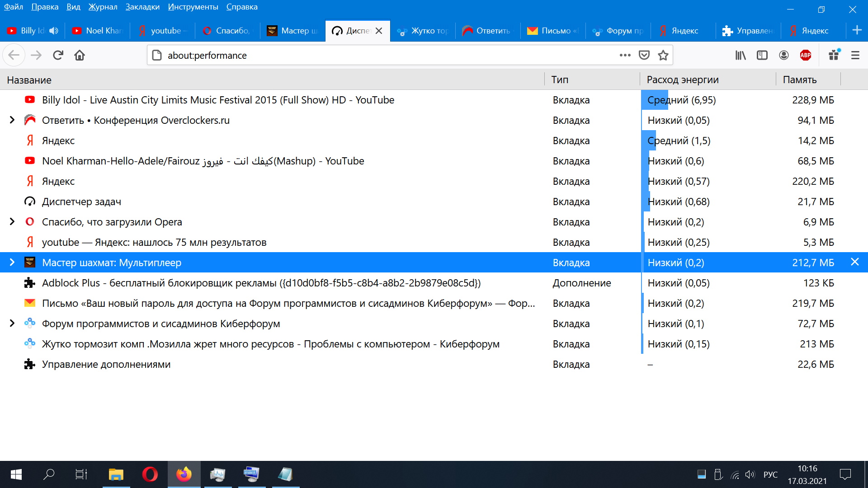Screen dimensions: 868x488
Task: Open the Закладки menu
Action: [142, 7]
